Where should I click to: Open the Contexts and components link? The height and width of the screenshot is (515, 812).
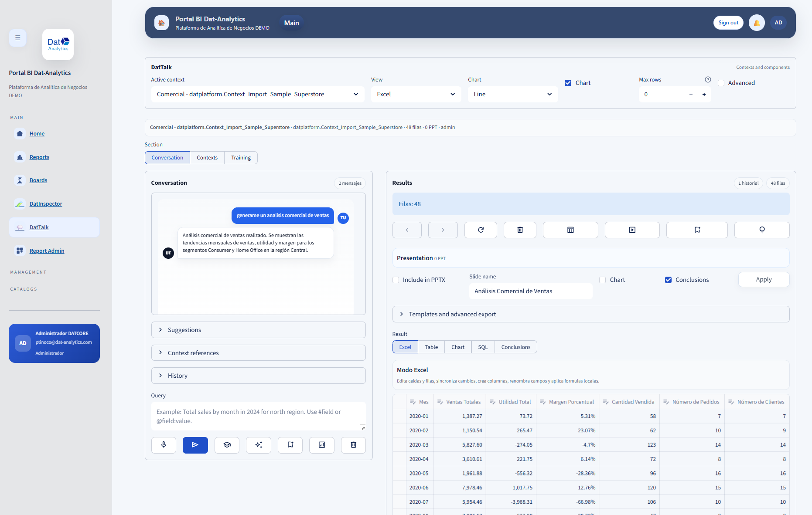[763, 67]
